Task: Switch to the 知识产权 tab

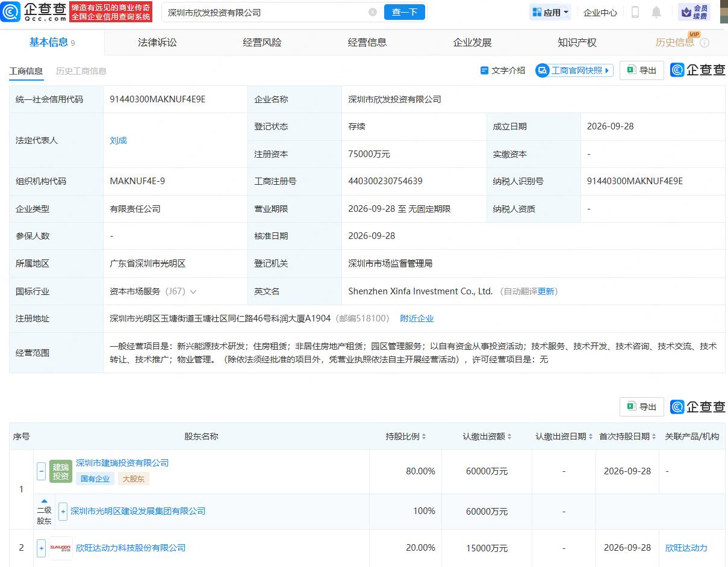Action: [x=577, y=43]
